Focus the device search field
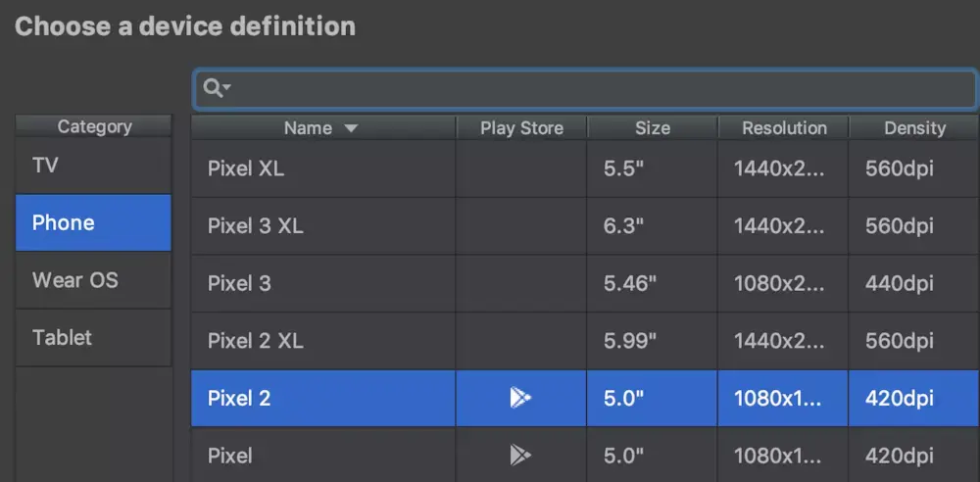Image resolution: width=980 pixels, height=482 pixels. (x=598, y=89)
